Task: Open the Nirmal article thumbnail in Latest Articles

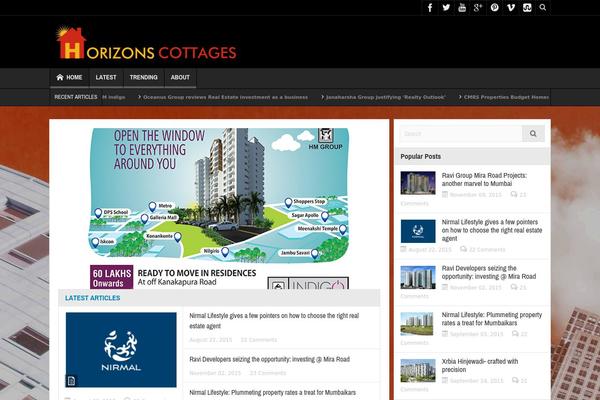Action: pos(121,349)
